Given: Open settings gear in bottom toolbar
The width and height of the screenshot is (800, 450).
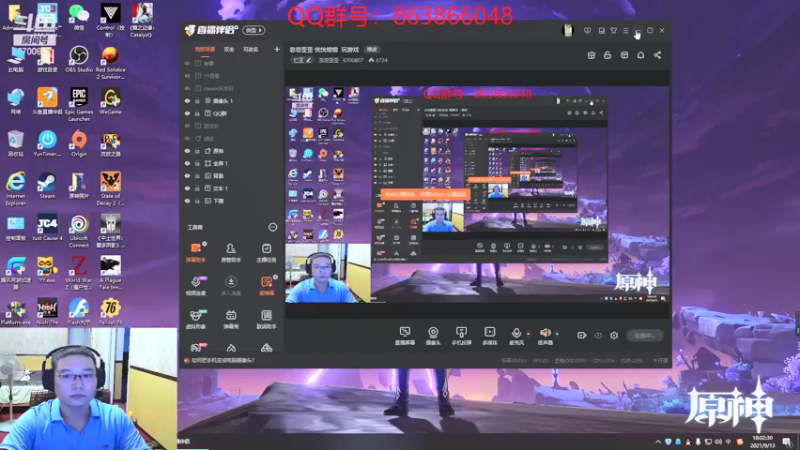Looking at the screenshot, I should (x=614, y=335).
